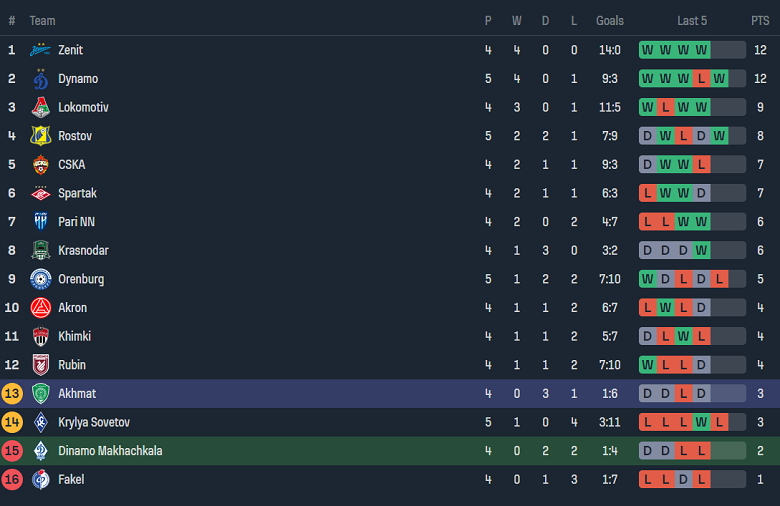Click the Goals column header
The height and width of the screenshot is (506, 780).
click(609, 20)
